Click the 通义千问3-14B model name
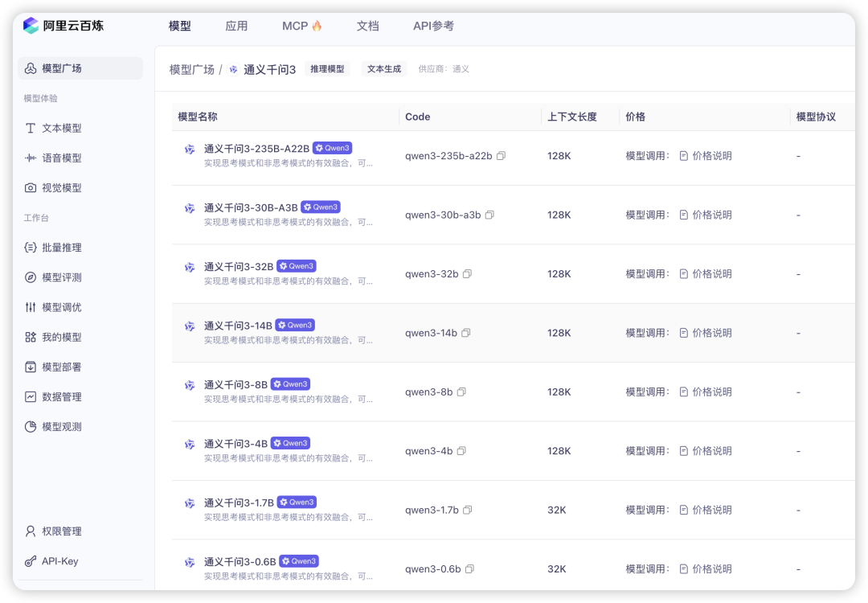Image resolution: width=868 pixels, height=603 pixels. point(238,326)
